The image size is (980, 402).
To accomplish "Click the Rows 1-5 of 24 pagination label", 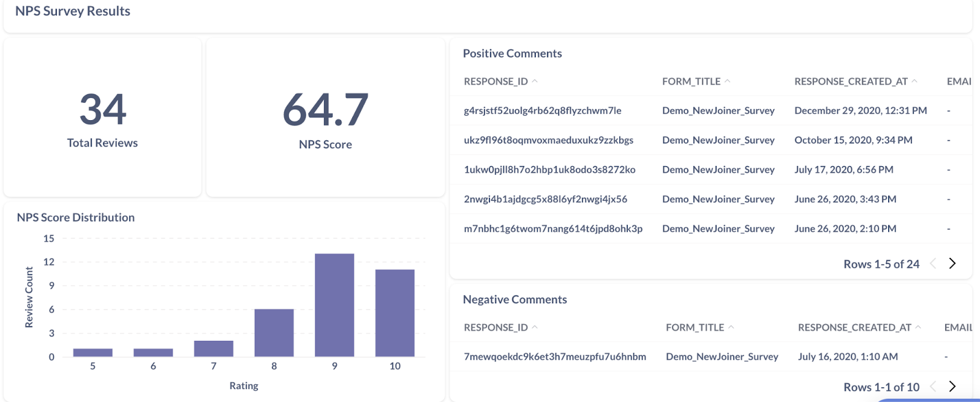I will pos(881,264).
